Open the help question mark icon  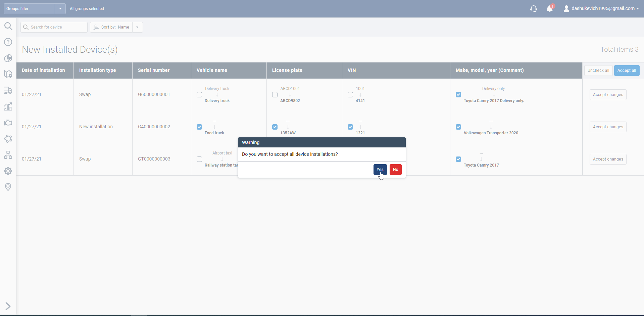(8, 42)
